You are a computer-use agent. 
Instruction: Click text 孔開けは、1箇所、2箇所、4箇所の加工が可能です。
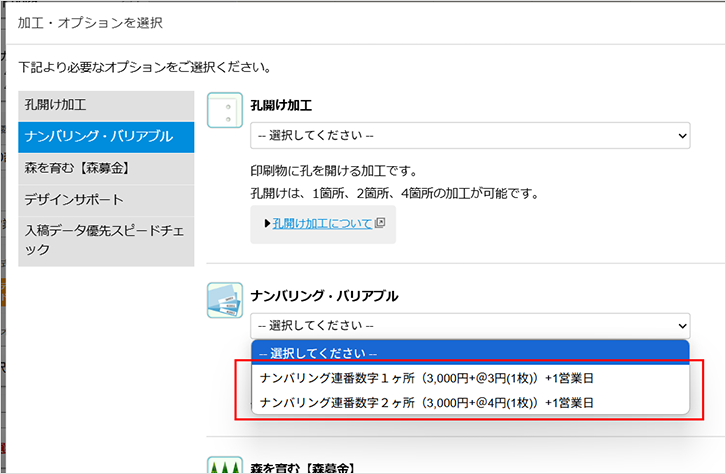pyautogui.click(x=396, y=193)
